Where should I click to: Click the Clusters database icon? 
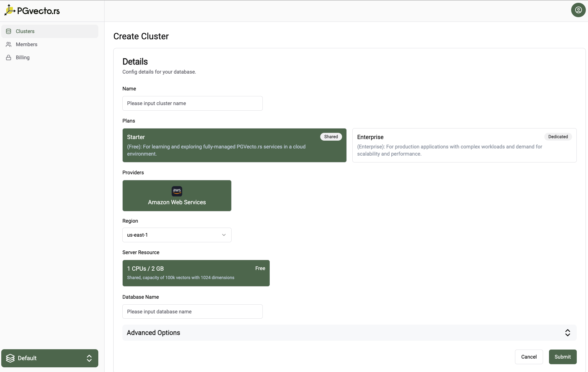tap(9, 31)
